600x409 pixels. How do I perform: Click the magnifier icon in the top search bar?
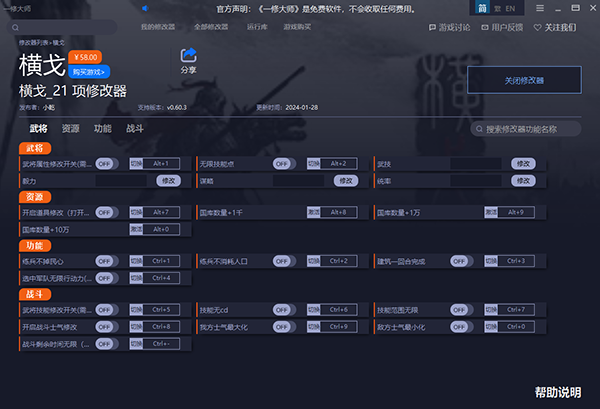coord(15,28)
